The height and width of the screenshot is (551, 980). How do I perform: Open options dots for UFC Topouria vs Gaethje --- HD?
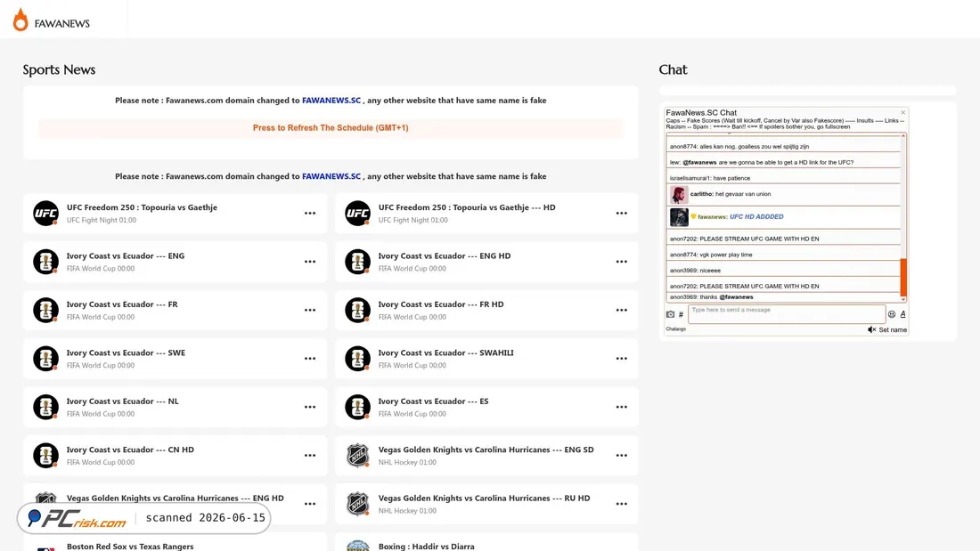pyautogui.click(x=621, y=213)
